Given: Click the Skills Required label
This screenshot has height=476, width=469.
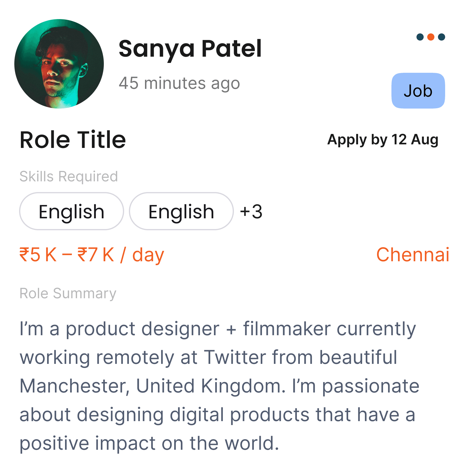Looking at the screenshot, I should pos(69,176).
